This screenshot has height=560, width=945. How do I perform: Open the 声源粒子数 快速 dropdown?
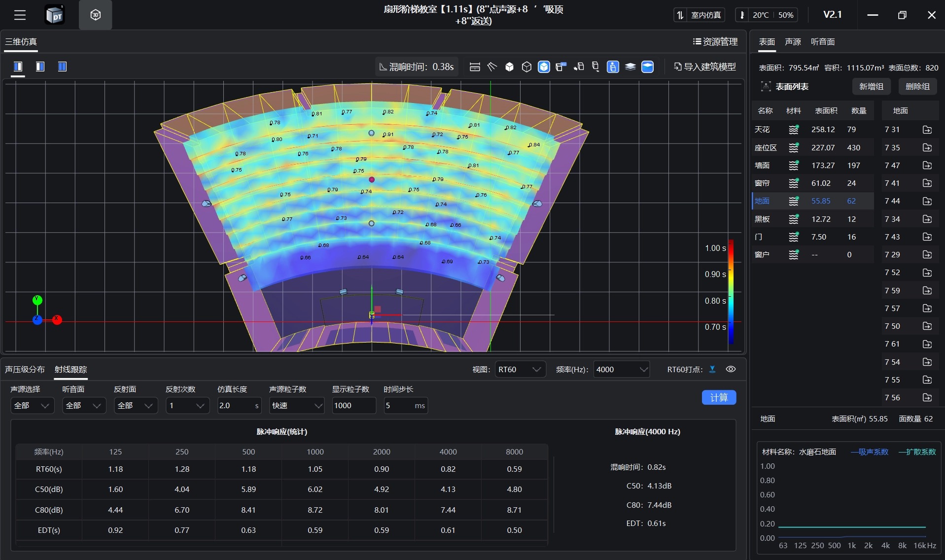pos(296,405)
